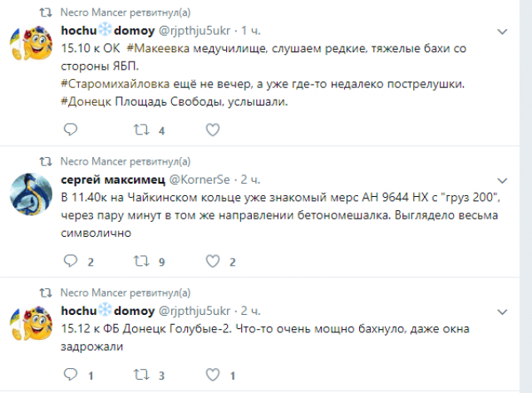Image resolution: width=532 pixels, height=393 pixels.
Task: Open the menu caret on Голубые-2 tweet
Action: tap(502, 311)
